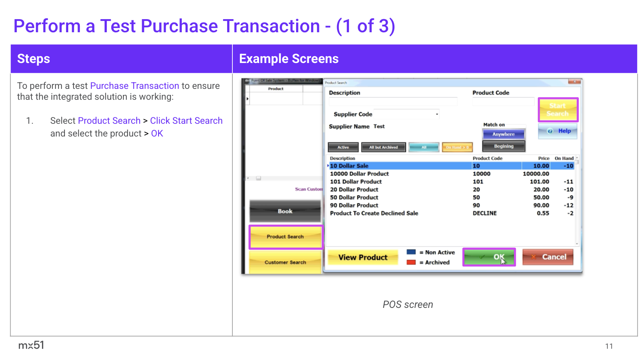Open Product Search from POS sidebar
Viewport: 644px width, 354px height.
[285, 237]
